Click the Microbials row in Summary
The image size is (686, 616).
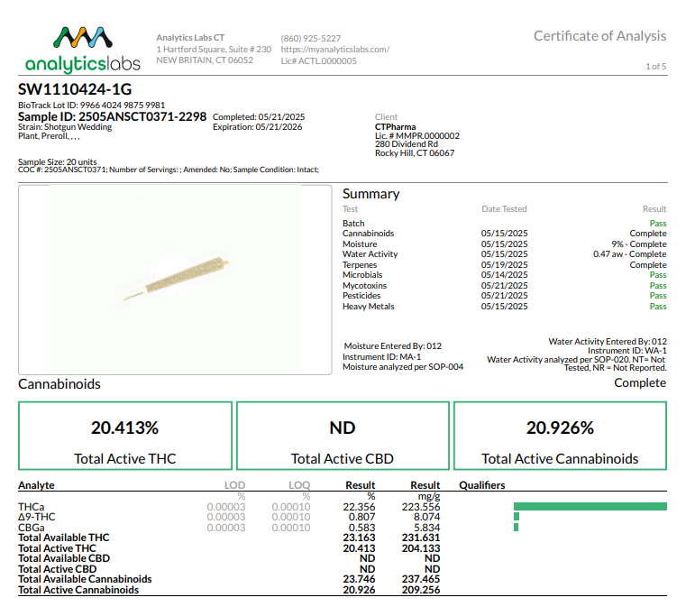point(362,275)
